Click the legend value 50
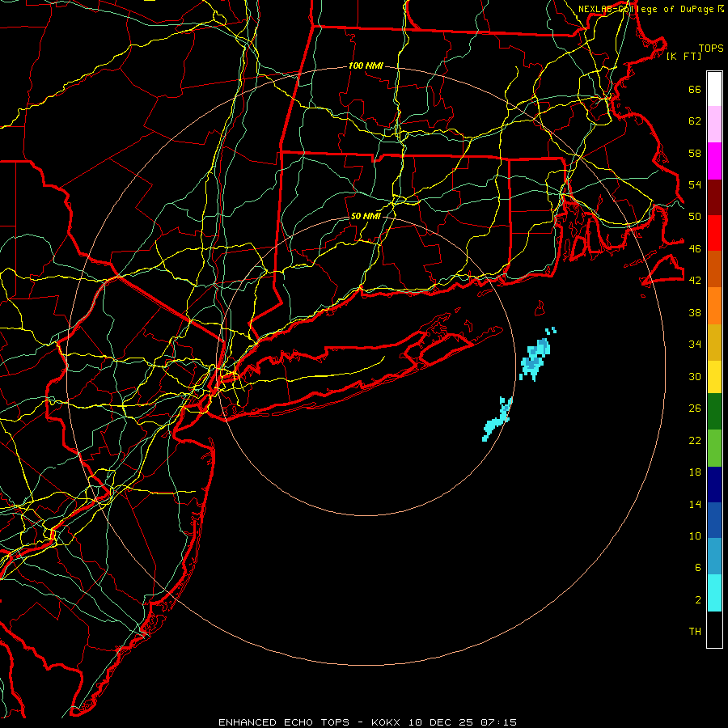Viewport: 728px width, 728px height. pyautogui.click(x=695, y=216)
